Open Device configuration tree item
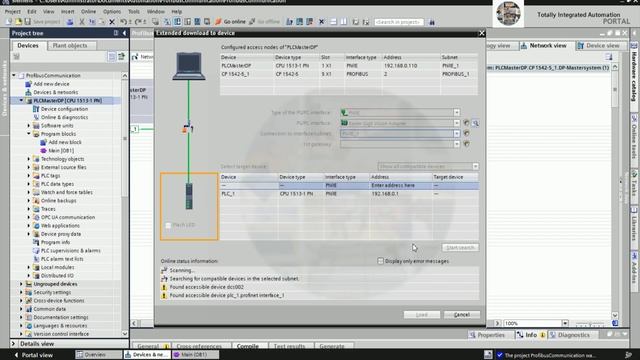This screenshot has height=360, width=640. point(64,109)
